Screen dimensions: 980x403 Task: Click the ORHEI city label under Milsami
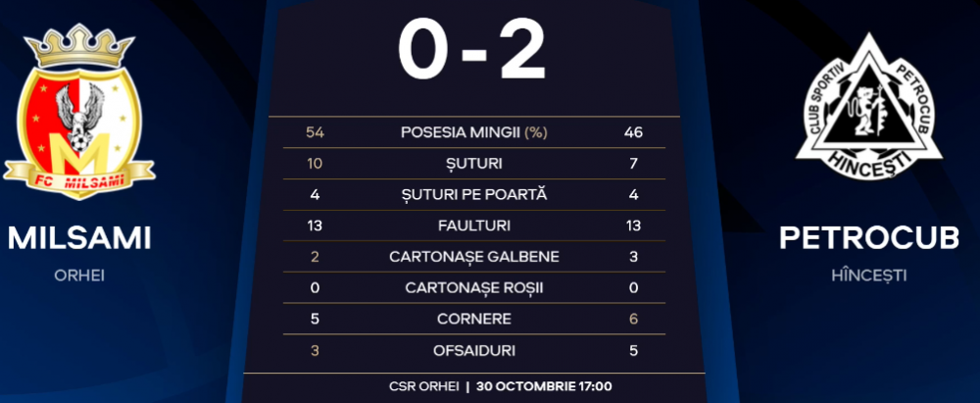point(79,276)
